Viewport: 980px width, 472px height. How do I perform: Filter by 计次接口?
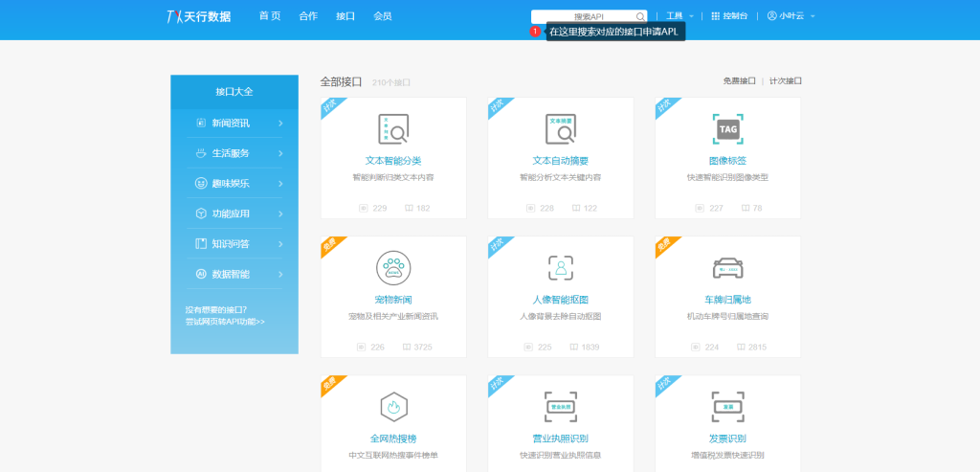786,81
